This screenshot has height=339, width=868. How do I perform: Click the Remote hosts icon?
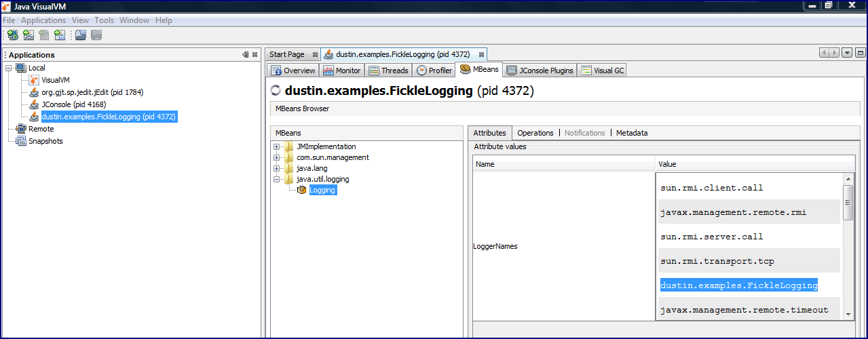20,129
